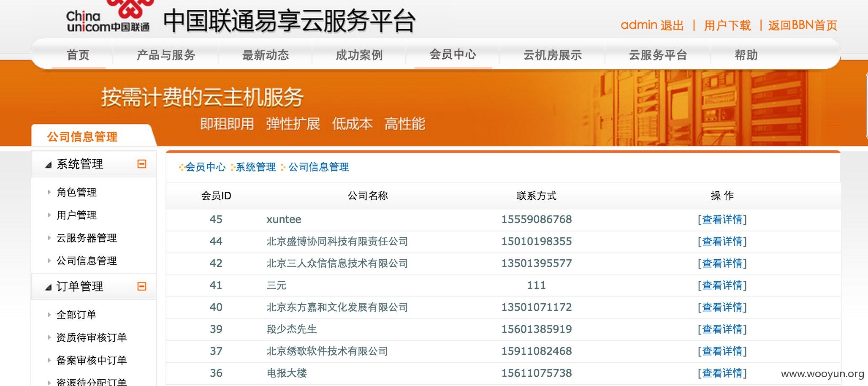Image resolution: width=868 pixels, height=386 pixels.
Task: Select phone number 15601385919
Action: click(537, 329)
